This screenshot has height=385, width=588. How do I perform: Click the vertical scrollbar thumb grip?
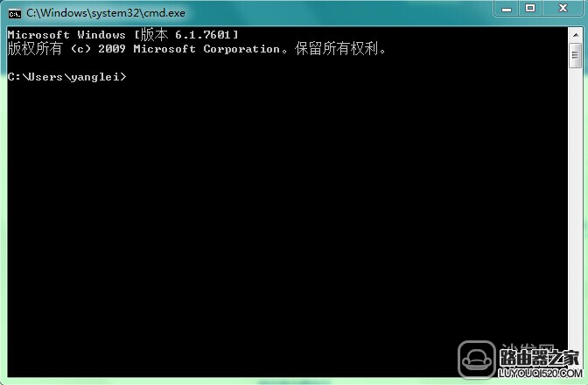[575, 55]
